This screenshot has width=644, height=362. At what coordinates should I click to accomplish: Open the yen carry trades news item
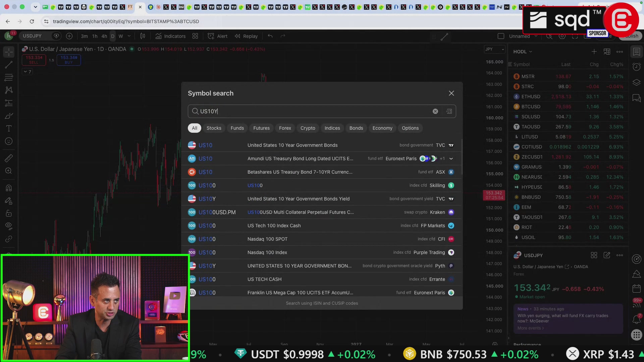pyautogui.click(x=568, y=318)
